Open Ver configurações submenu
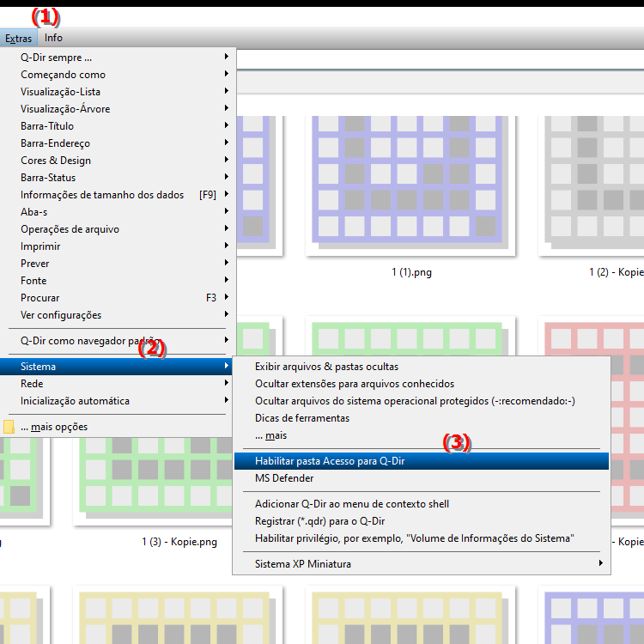 coord(118,315)
